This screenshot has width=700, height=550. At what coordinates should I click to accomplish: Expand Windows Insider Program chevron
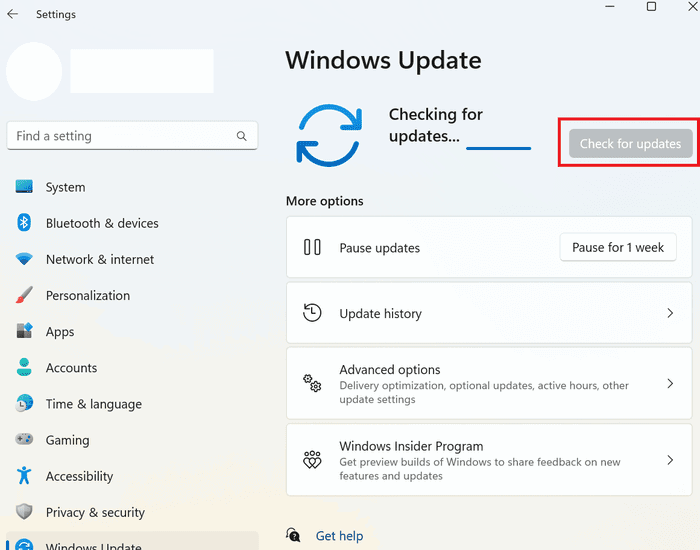(670, 460)
